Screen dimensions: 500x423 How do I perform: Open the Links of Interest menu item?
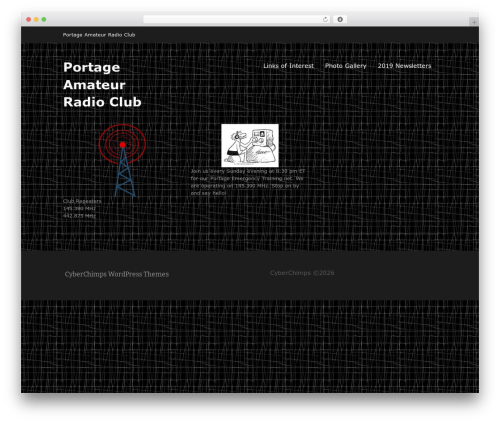[x=288, y=66]
